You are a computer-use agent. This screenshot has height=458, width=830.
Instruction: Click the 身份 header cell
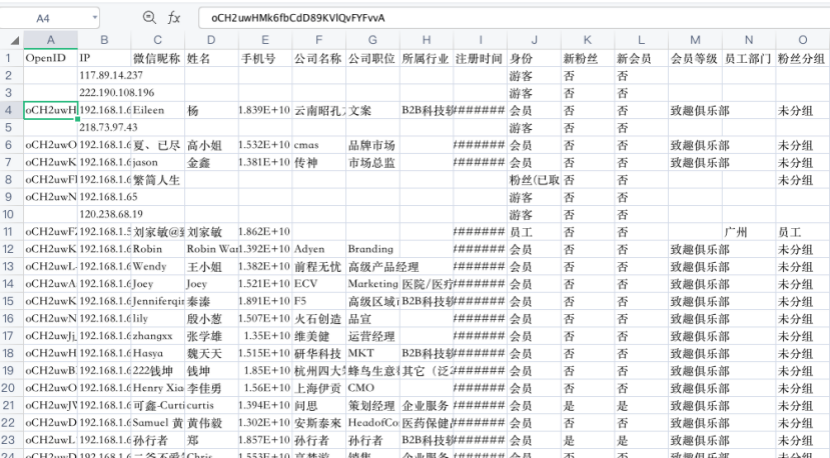click(534, 58)
